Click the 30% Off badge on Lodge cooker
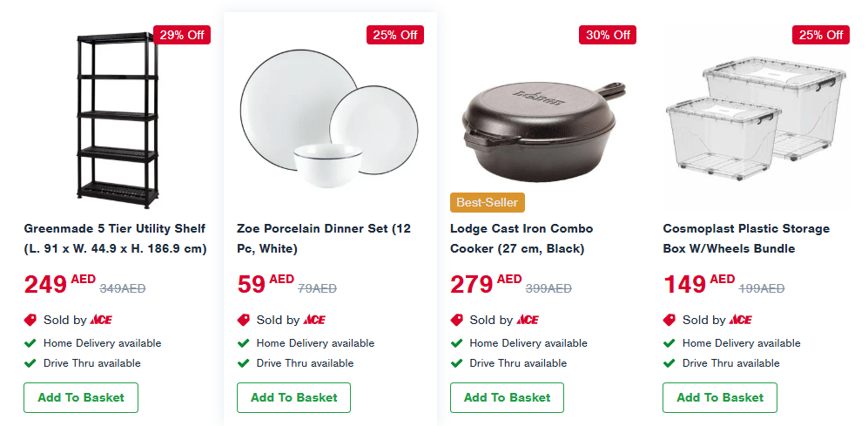The image size is (868, 426). [608, 35]
